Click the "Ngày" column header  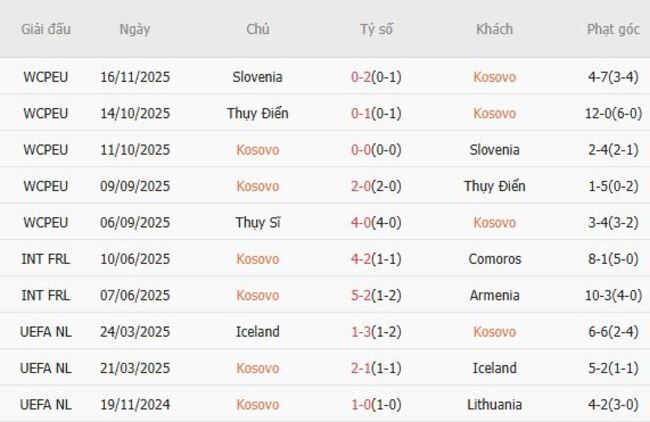pyautogui.click(x=135, y=29)
